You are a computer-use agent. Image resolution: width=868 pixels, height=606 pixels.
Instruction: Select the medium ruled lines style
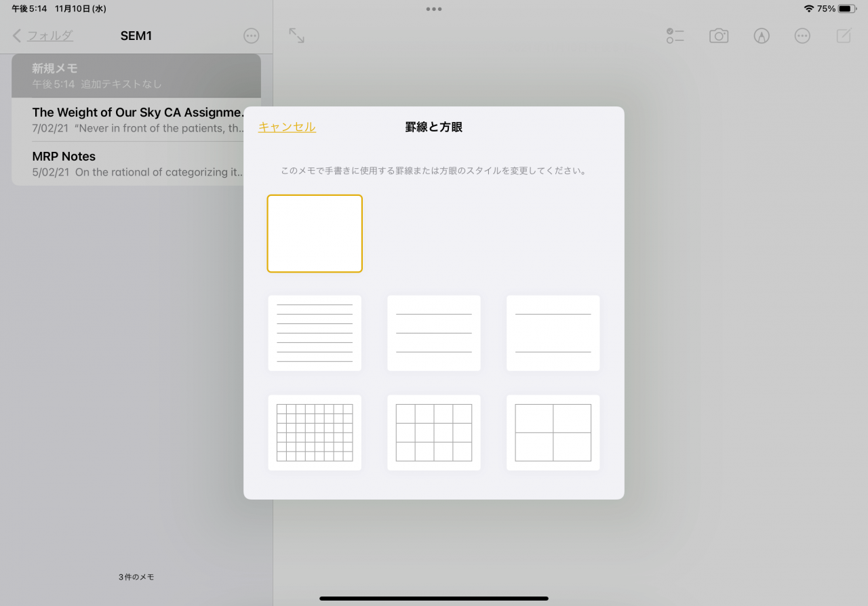[433, 333]
